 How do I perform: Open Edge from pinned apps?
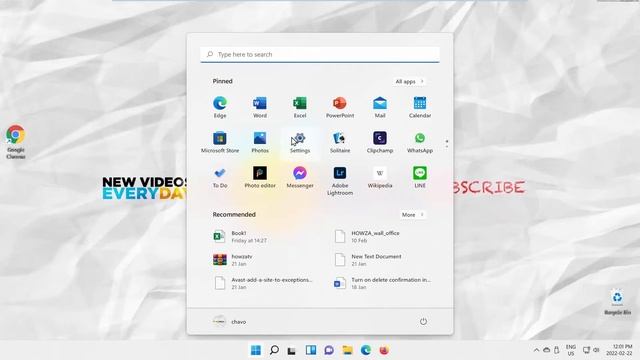coord(220,107)
